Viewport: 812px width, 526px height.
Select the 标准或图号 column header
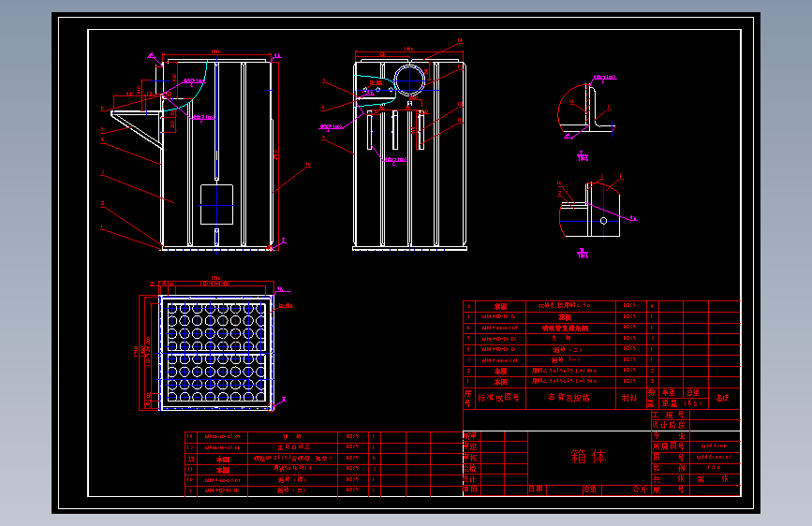[x=498, y=398]
